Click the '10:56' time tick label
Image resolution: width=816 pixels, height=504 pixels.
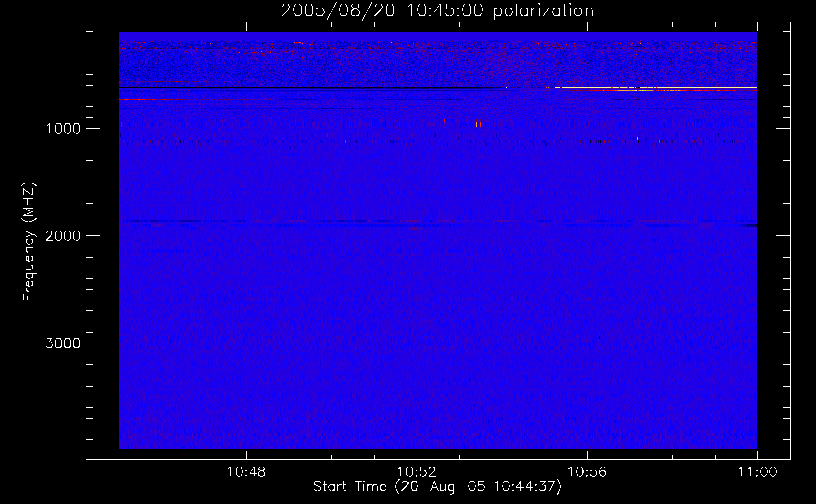[587, 472]
